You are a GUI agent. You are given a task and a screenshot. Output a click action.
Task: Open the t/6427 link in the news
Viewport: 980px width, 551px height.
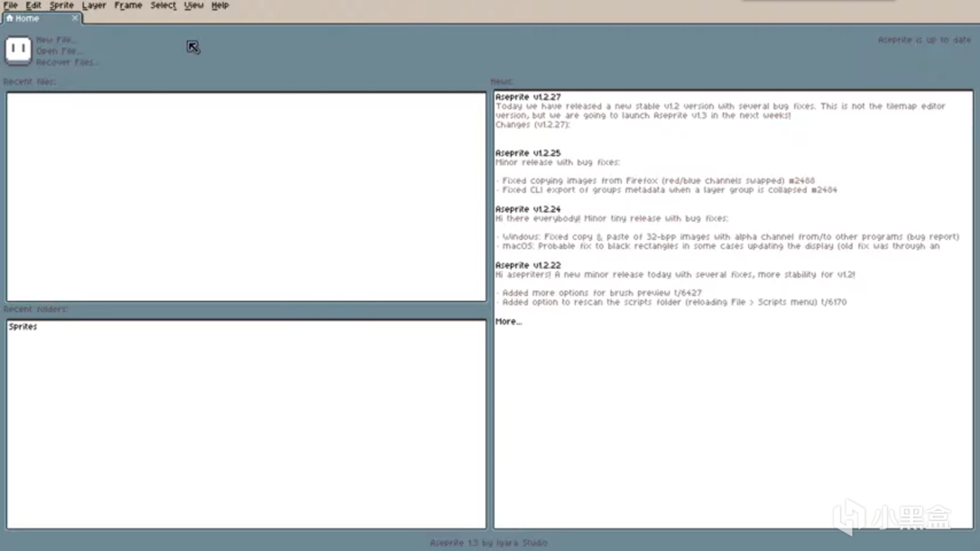688,293
